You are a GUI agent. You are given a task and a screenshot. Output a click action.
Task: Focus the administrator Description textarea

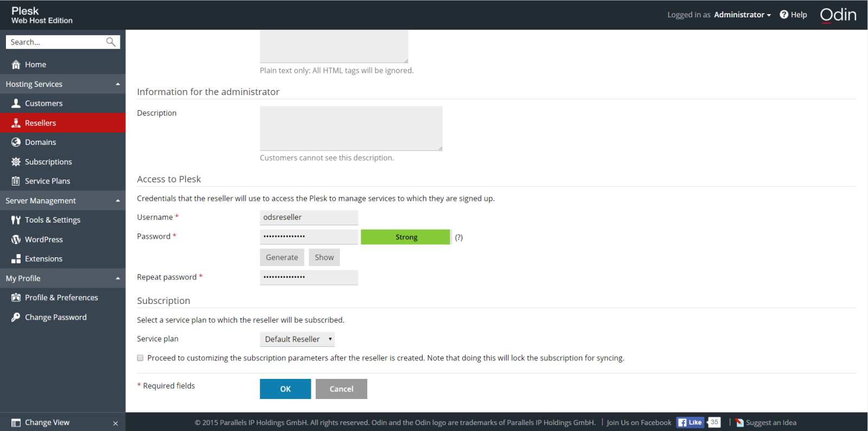pyautogui.click(x=351, y=128)
